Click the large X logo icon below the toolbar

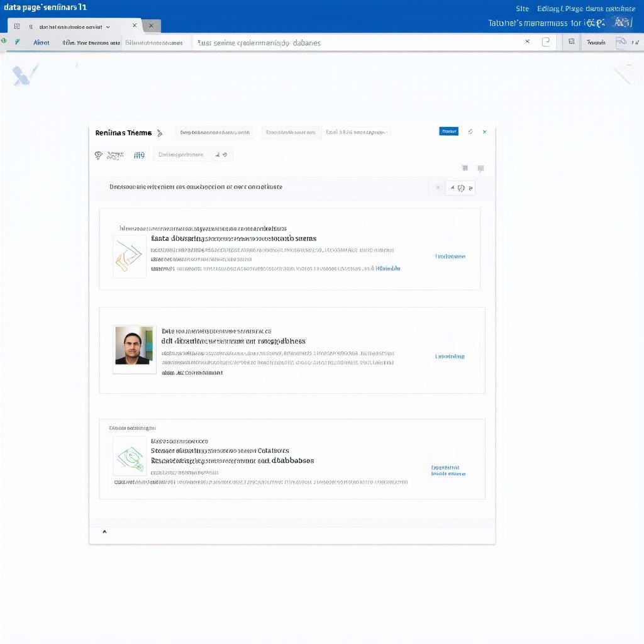(x=24, y=75)
